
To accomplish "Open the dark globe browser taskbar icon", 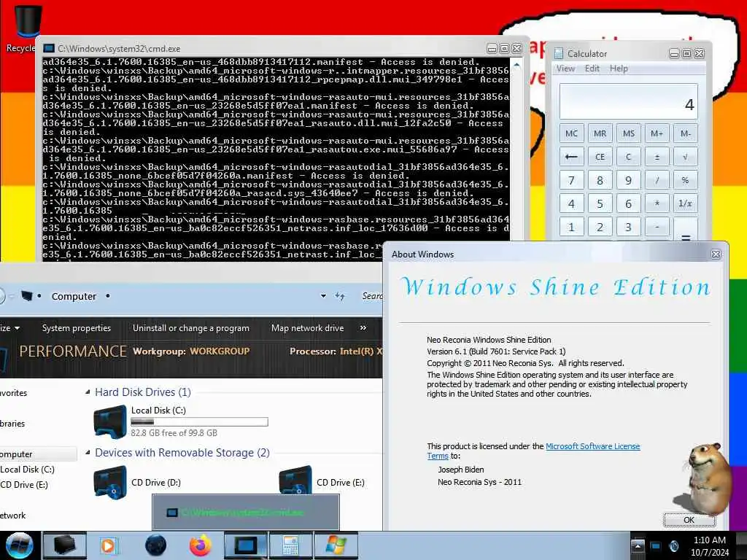I will 156,545.
